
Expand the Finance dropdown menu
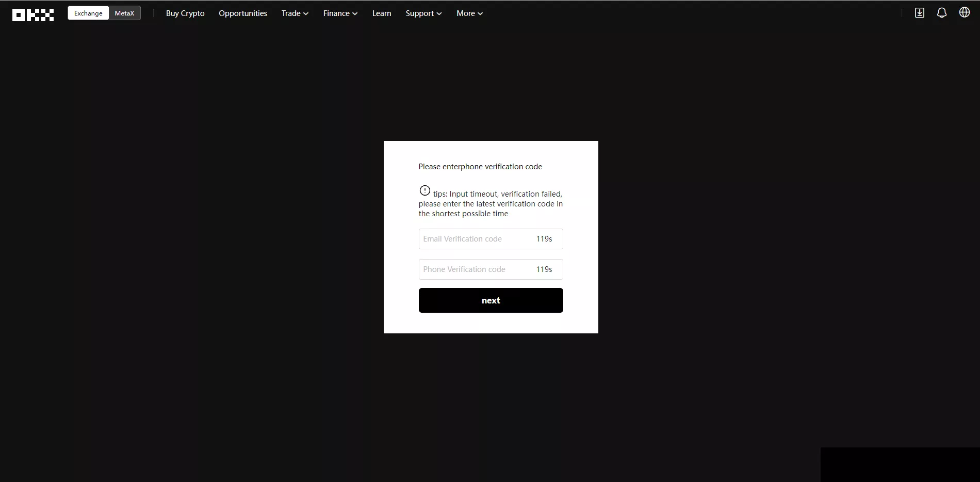(340, 13)
